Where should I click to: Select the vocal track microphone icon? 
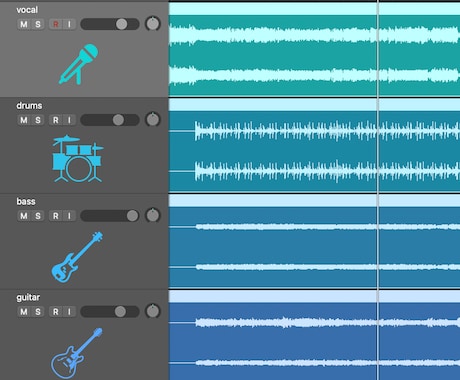click(79, 64)
